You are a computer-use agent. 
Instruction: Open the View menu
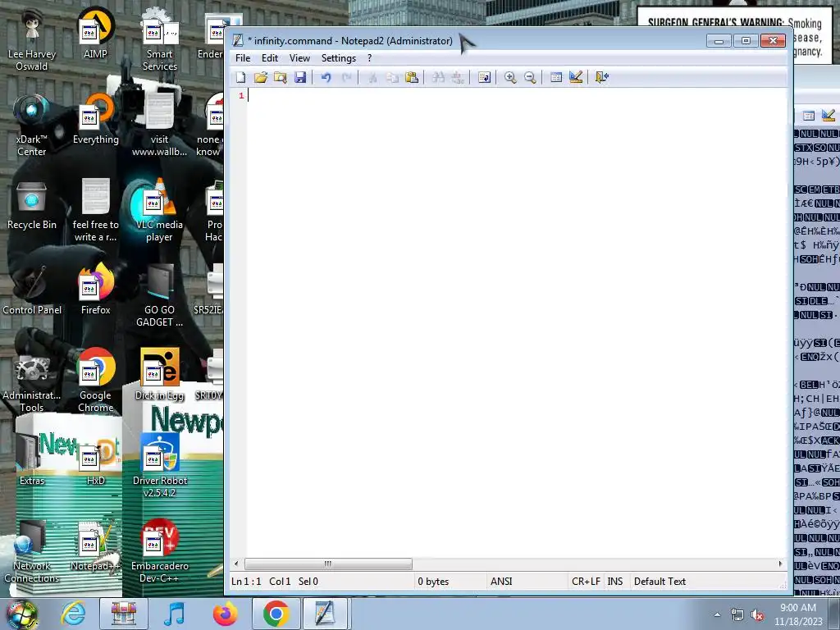(x=299, y=58)
